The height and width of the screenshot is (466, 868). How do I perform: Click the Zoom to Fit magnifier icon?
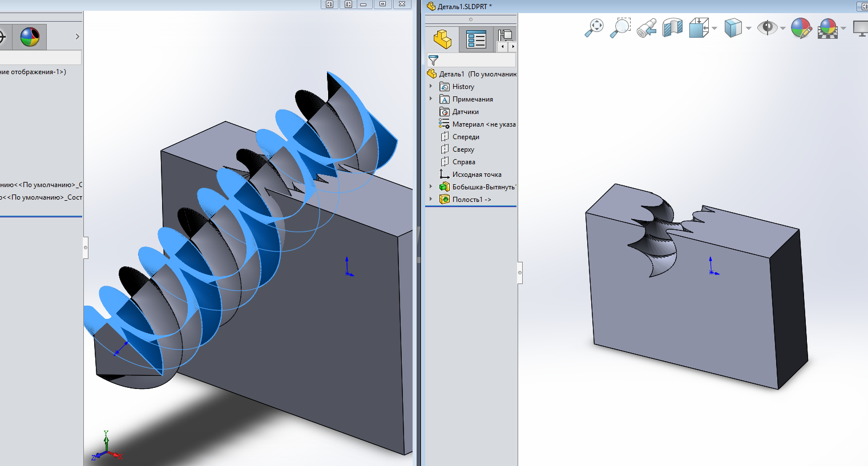tap(594, 27)
